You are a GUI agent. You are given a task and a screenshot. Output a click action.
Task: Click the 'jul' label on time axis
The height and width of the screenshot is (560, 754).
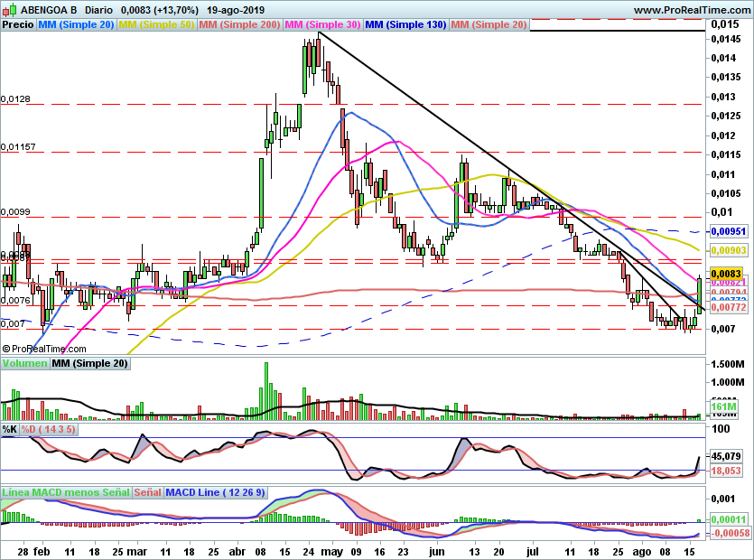point(532,551)
